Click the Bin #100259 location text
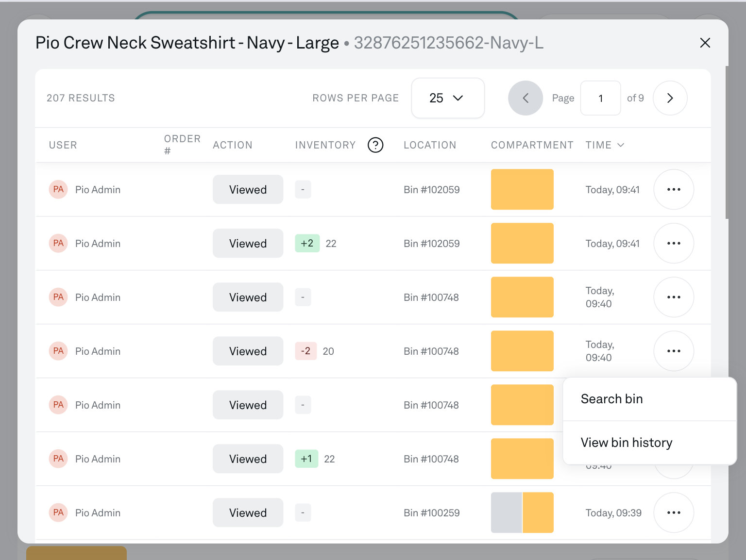746x560 pixels. 431,513
